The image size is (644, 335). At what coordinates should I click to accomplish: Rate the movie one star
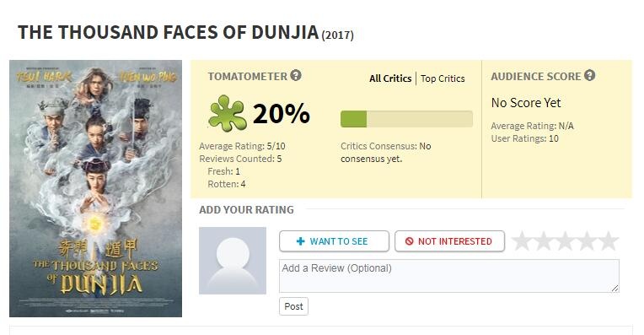(522, 240)
